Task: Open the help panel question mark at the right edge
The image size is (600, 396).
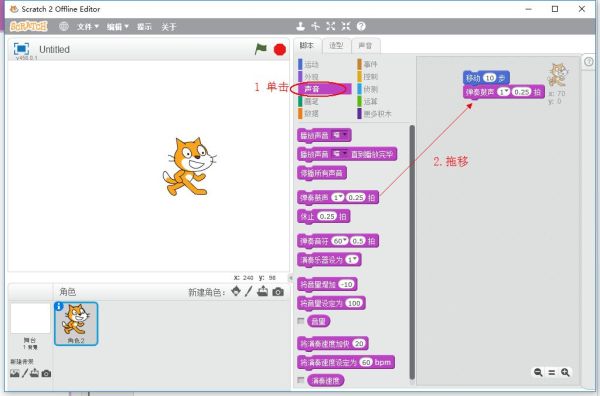Action: pyautogui.click(x=589, y=61)
